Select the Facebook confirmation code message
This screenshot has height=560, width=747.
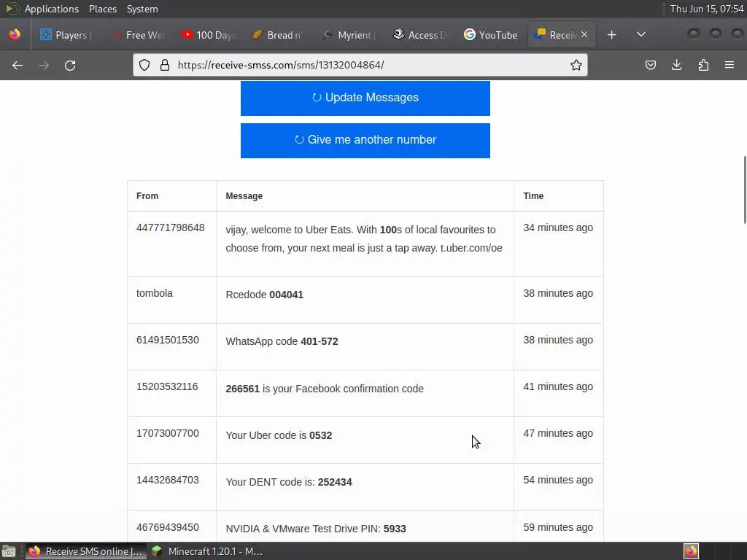[325, 389]
